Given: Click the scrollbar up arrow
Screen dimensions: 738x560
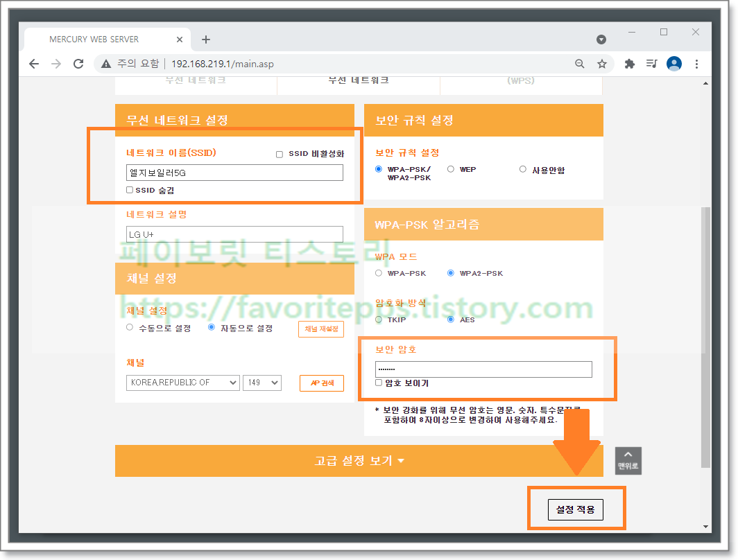Looking at the screenshot, I should point(705,83).
